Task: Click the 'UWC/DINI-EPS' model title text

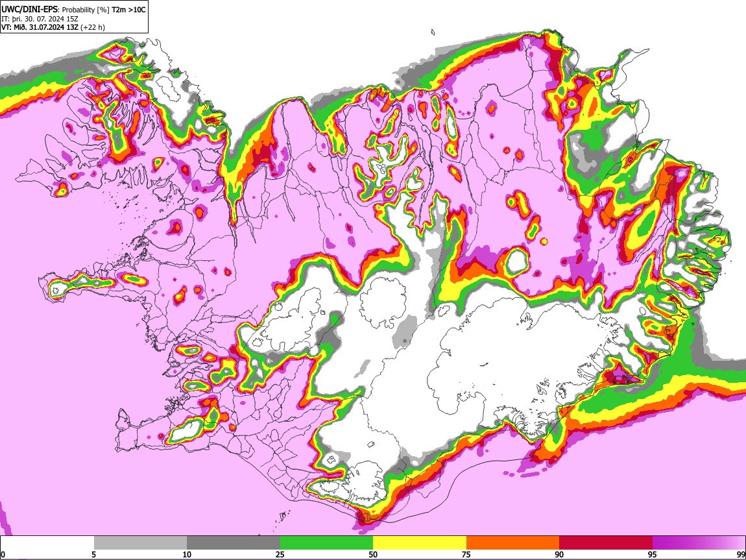Action: click(30, 10)
